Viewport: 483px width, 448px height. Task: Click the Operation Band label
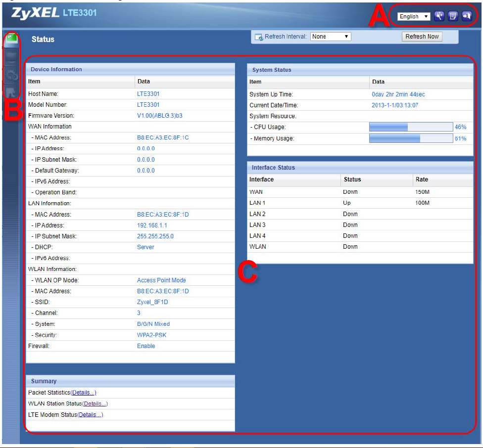(56, 192)
